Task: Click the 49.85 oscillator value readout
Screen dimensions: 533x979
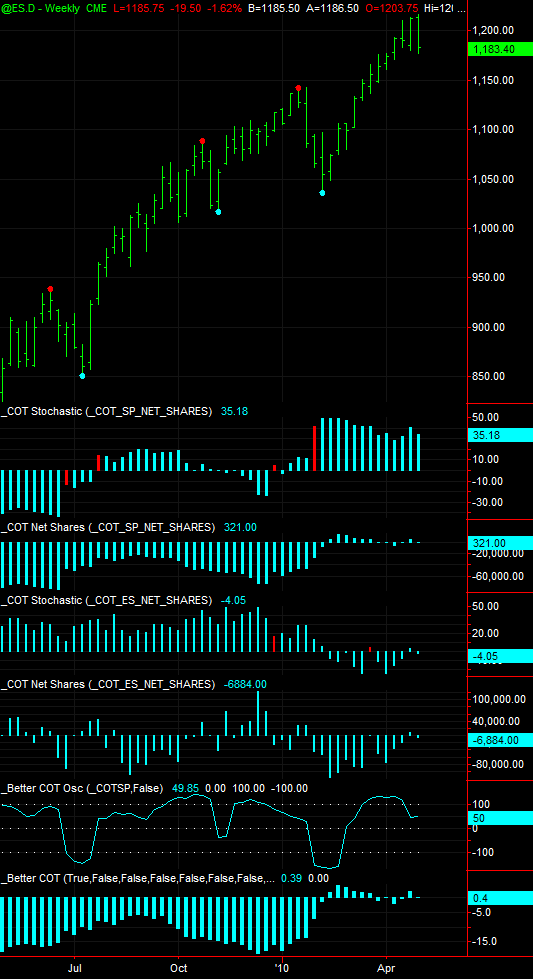Action: [x=185, y=789]
